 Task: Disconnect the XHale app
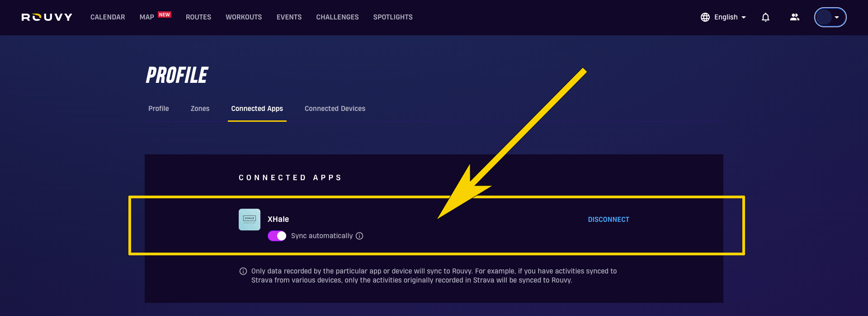(609, 220)
